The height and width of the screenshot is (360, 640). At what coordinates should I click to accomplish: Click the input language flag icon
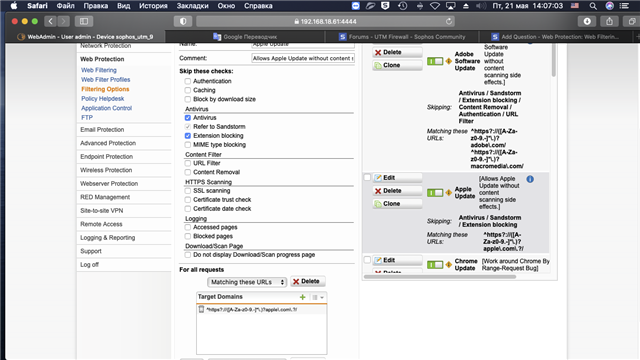click(575, 6)
